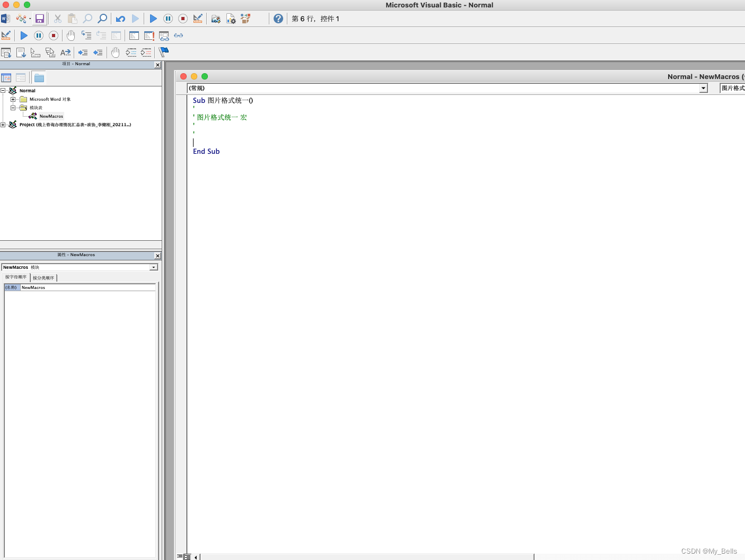Click the NewMacros name value field
The width and height of the screenshot is (745, 560).
tap(87, 287)
